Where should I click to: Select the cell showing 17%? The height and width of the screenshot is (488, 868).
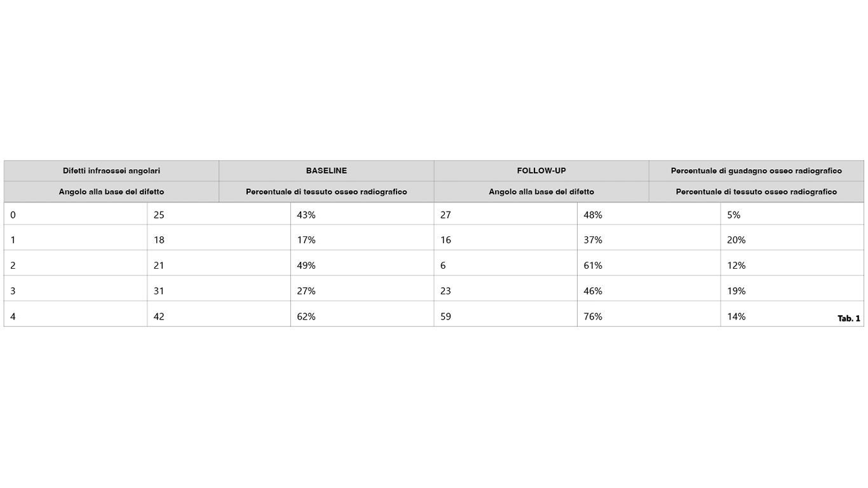coord(362,240)
